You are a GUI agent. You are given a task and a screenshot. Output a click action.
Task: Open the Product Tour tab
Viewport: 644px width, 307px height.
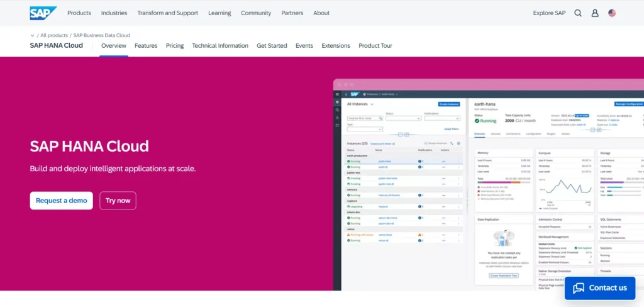tap(375, 46)
